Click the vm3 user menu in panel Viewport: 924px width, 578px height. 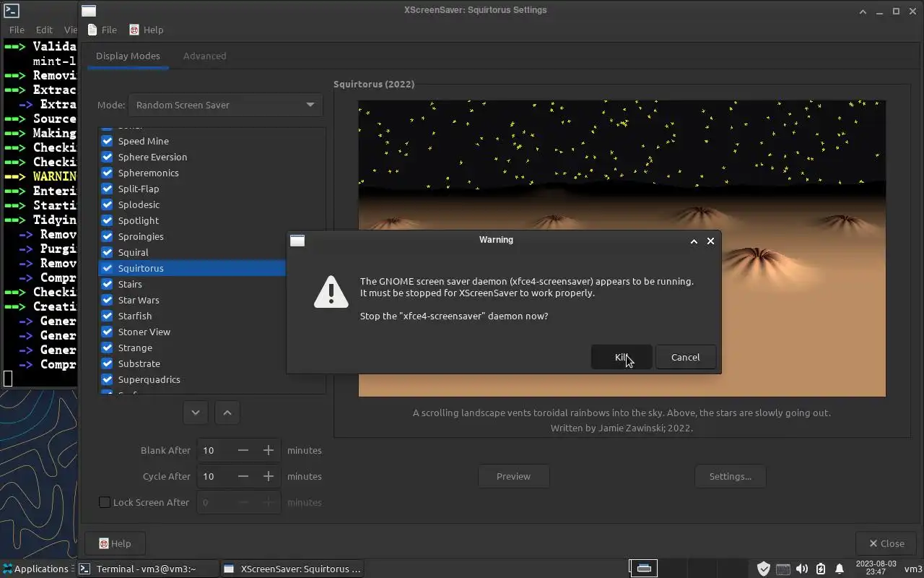[x=912, y=569]
